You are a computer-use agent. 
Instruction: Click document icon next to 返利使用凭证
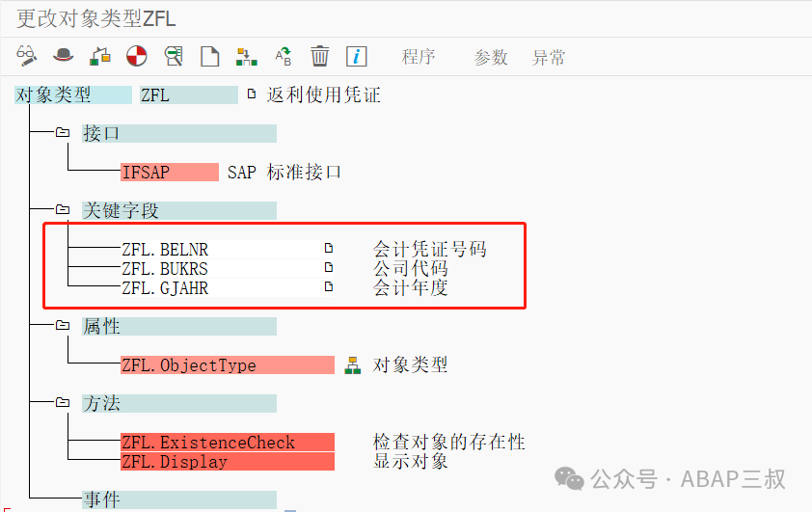point(252,94)
